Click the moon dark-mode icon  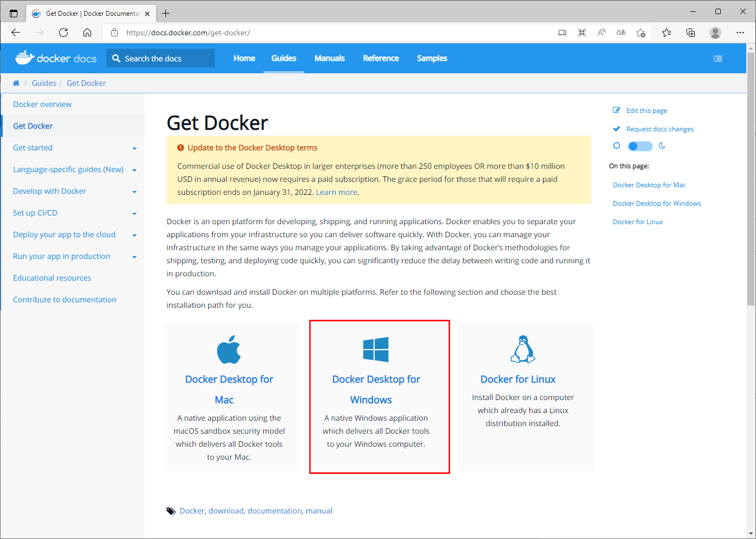(662, 145)
